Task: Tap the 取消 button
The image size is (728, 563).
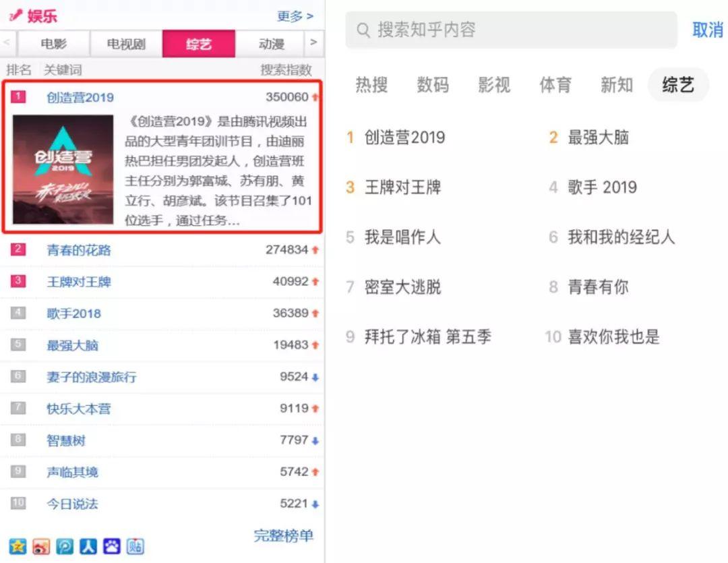Action: point(708,30)
